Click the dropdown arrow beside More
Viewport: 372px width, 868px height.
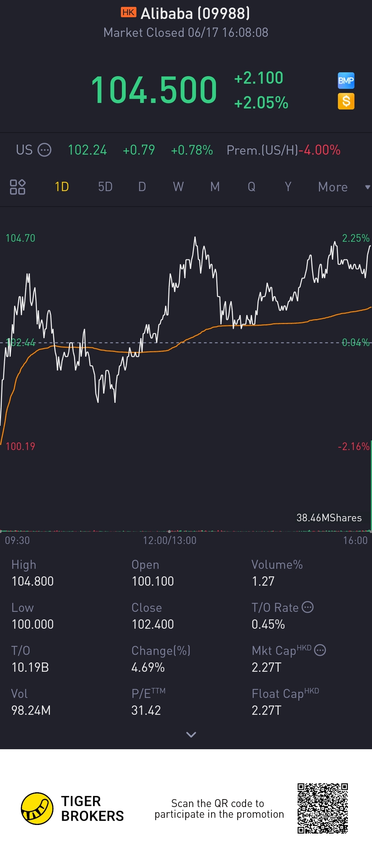click(368, 187)
